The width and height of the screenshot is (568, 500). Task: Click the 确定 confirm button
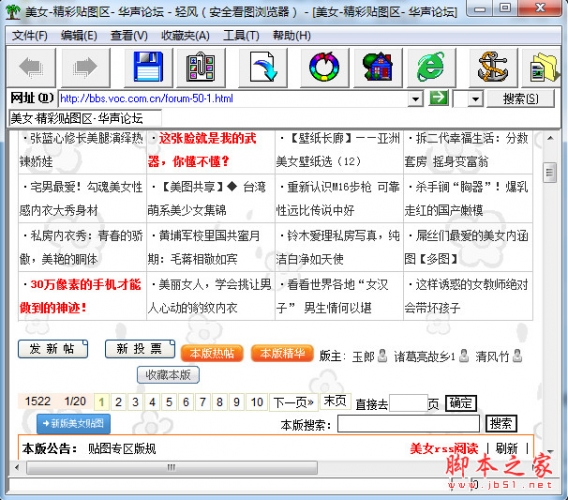point(460,403)
